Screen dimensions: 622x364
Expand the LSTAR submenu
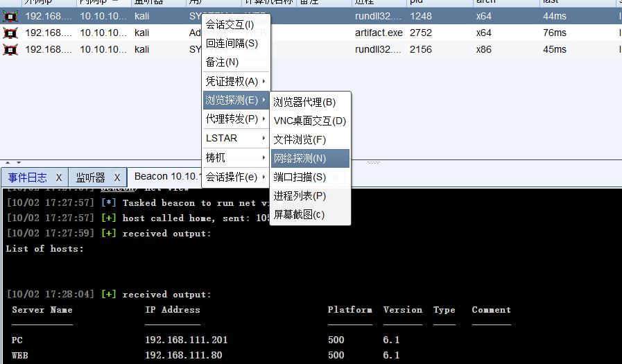tap(236, 138)
